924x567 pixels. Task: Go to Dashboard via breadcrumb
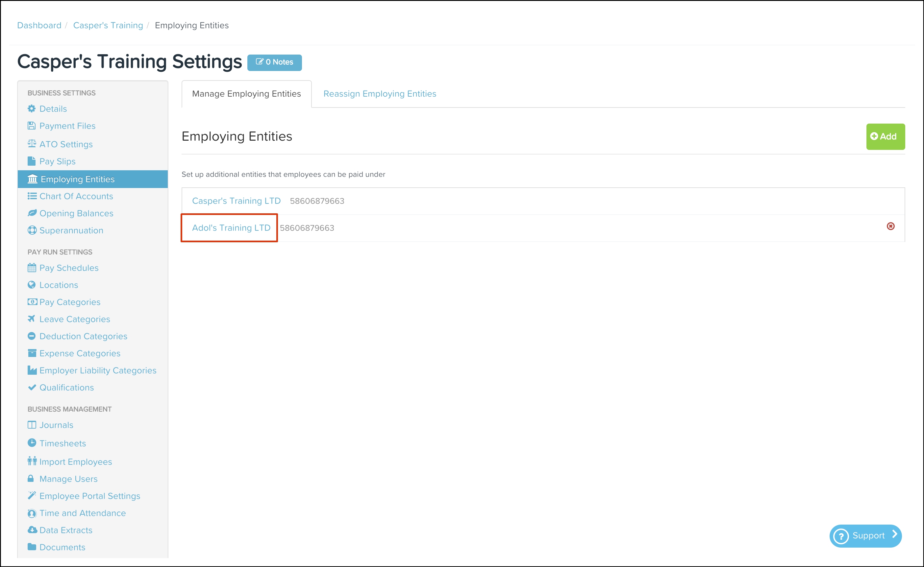point(39,26)
